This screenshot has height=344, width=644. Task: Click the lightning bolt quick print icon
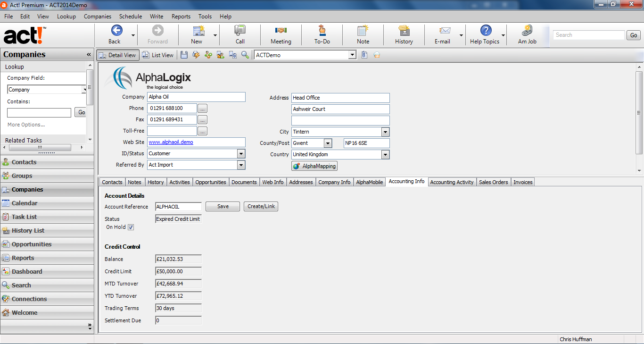point(196,55)
